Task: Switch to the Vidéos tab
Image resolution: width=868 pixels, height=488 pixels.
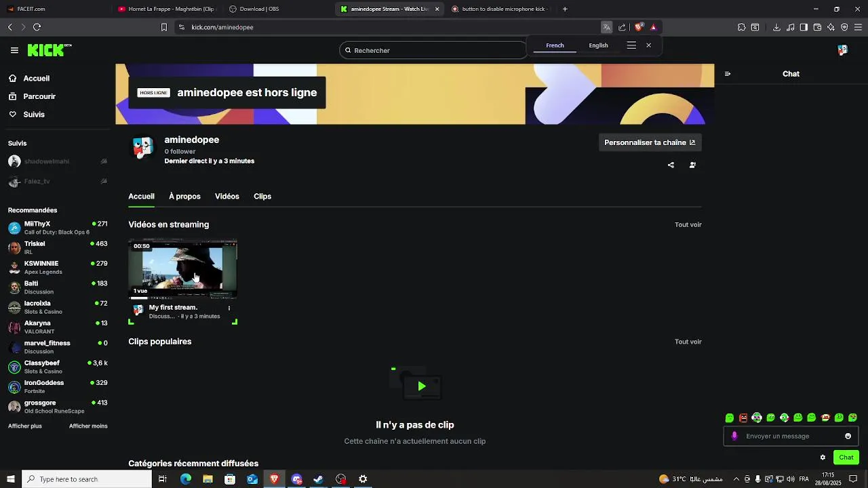Action: pos(227,197)
